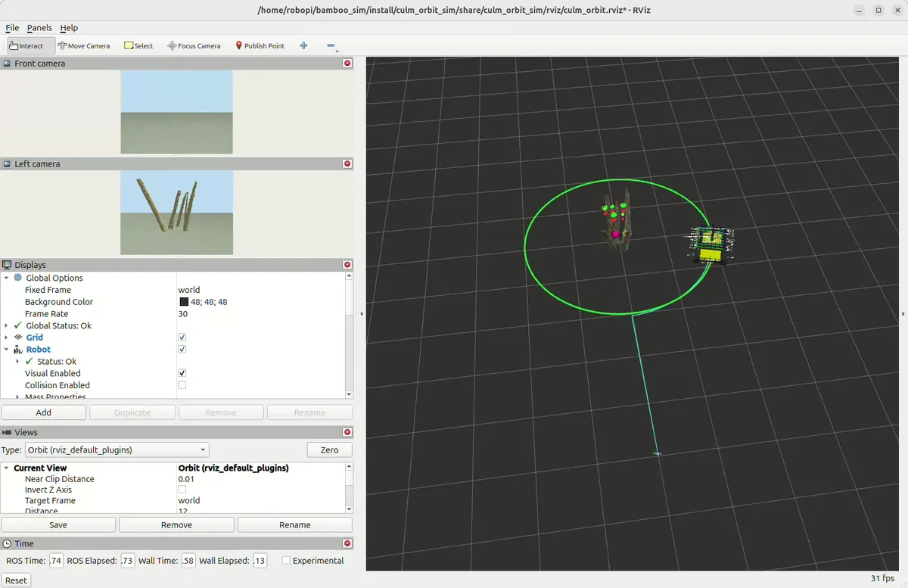Open the Help menu

point(69,28)
